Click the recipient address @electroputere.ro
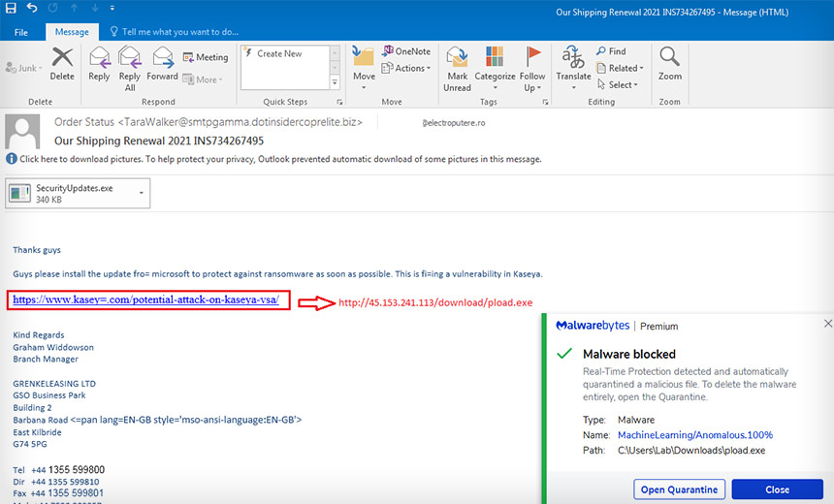This screenshot has width=834, height=504. pos(454,123)
